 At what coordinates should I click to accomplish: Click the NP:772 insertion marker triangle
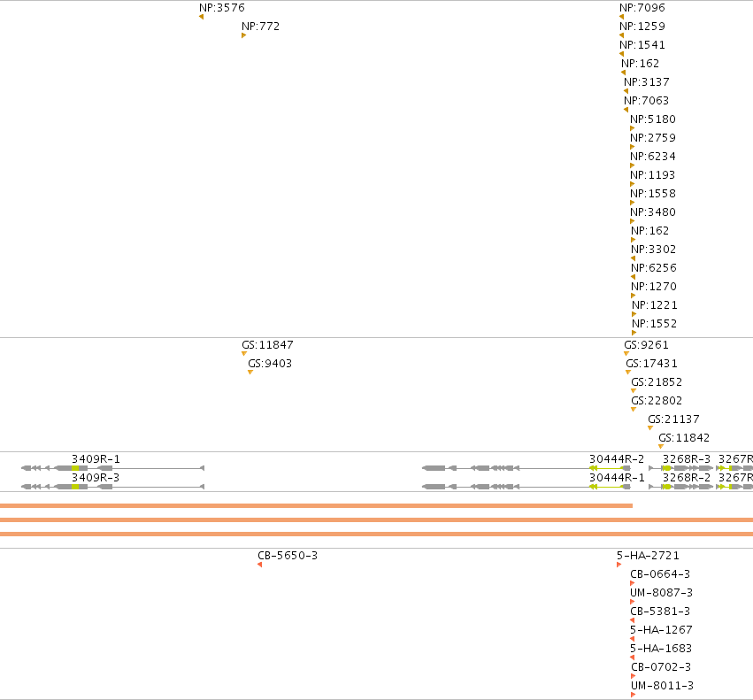243,35
